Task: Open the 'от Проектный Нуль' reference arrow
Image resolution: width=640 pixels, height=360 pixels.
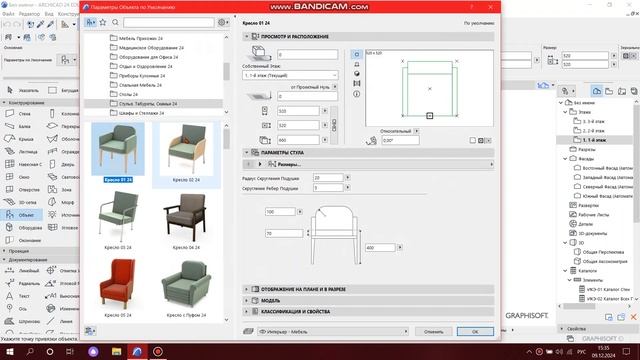Action: point(335,87)
